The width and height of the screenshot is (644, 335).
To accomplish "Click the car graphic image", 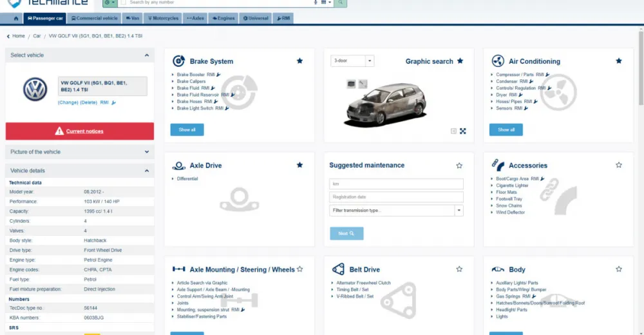I will click(x=386, y=105).
